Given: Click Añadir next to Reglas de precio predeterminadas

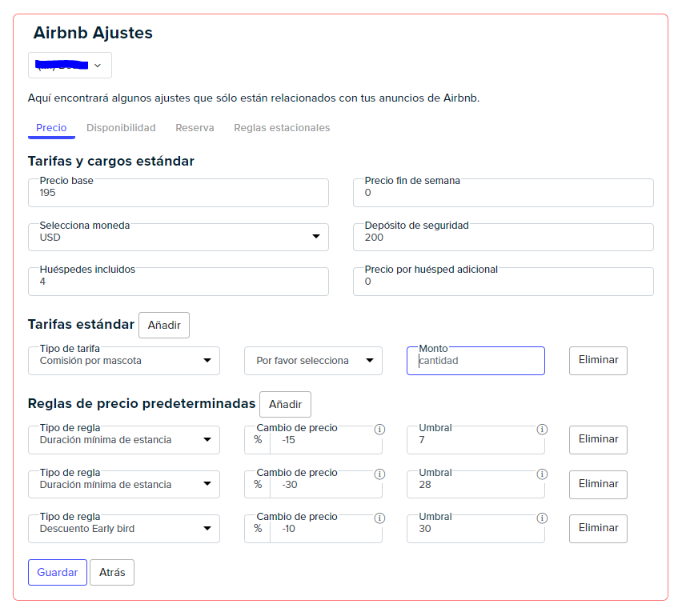Looking at the screenshot, I should [x=285, y=405].
